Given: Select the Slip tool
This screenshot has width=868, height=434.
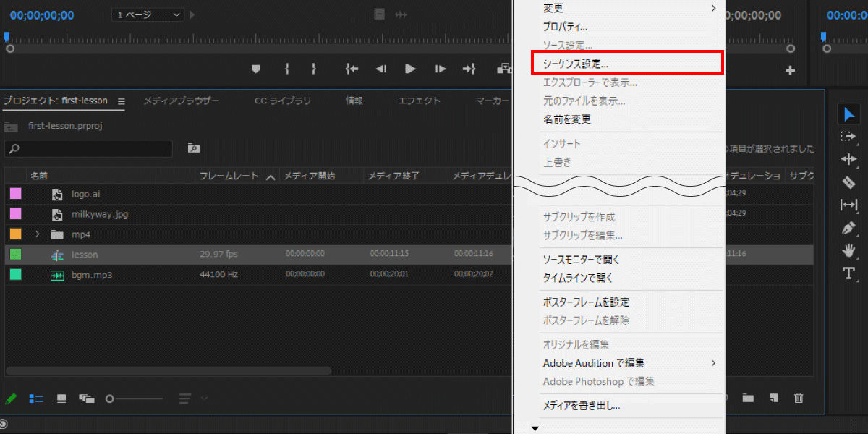Looking at the screenshot, I should click(848, 205).
